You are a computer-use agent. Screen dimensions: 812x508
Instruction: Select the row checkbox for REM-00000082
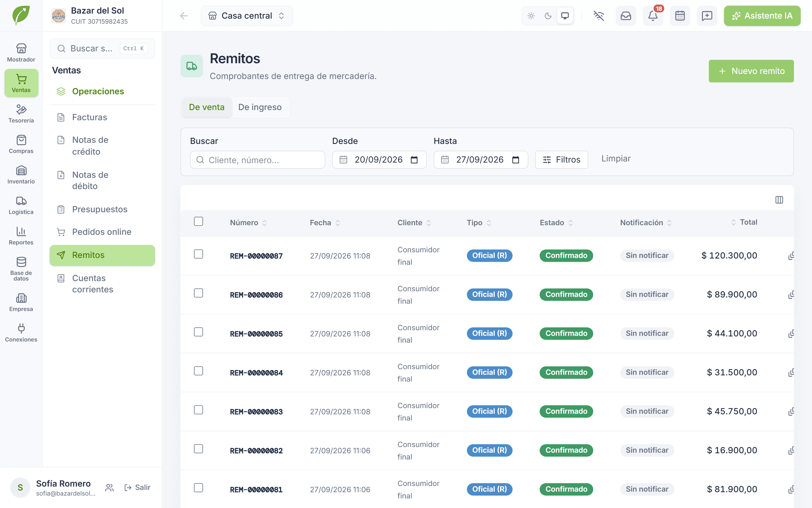coord(198,449)
